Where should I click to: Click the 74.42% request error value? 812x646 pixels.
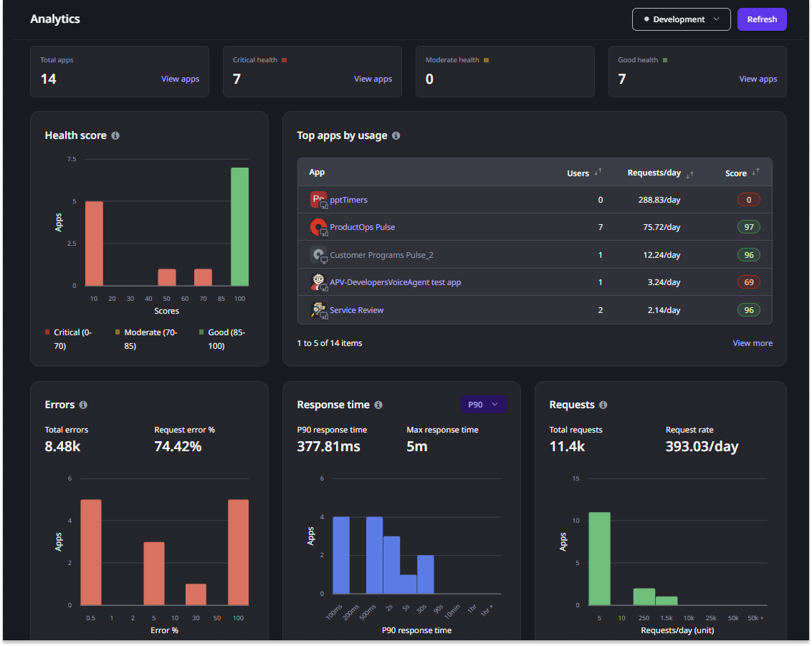pyautogui.click(x=178, y=446)
